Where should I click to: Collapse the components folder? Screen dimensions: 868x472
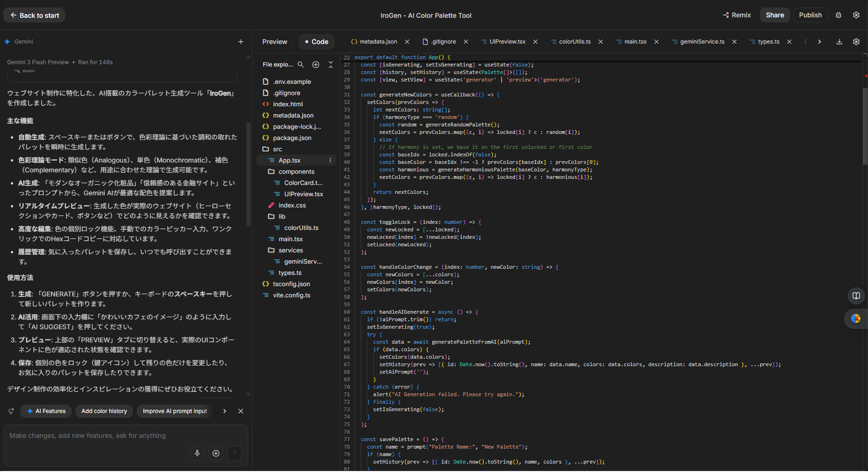click(297, 171)
